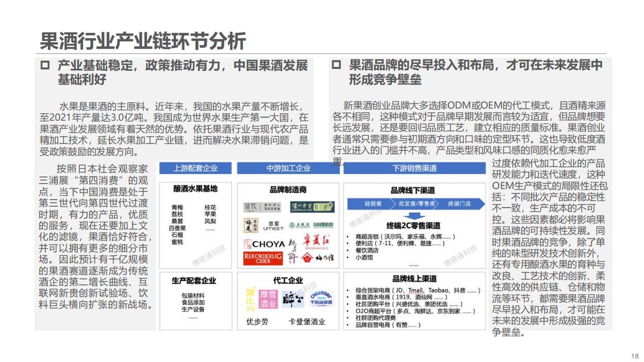Click the square bullet before 产业基础稳定
Viewport: 644px width, 362px height.
tap(45, 65)
